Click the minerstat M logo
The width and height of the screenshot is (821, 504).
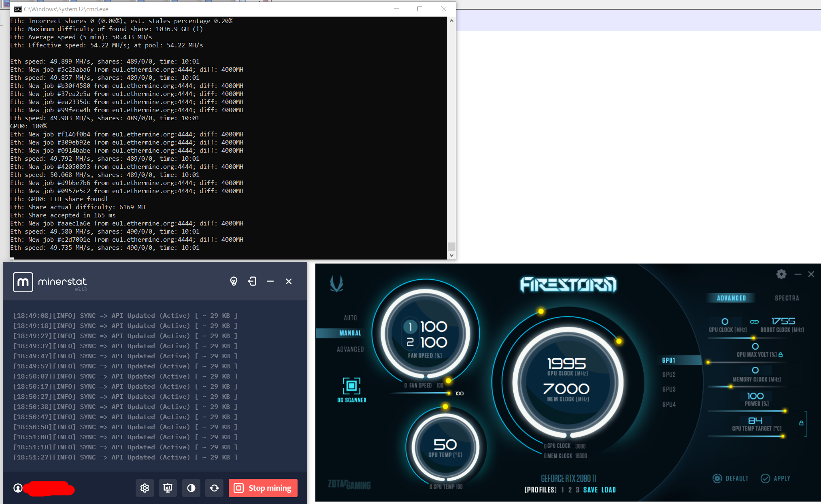coord(23,282)
